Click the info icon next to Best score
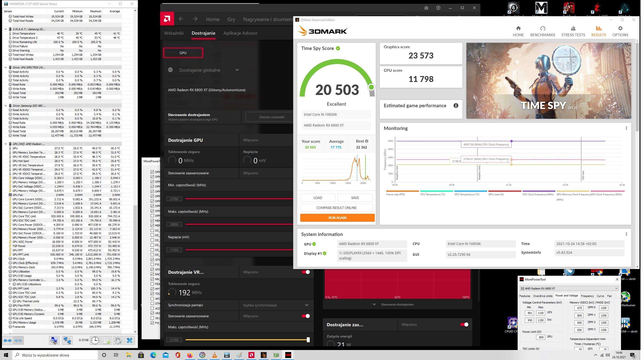The image size is (644, 360). click(x=367, y=141)
